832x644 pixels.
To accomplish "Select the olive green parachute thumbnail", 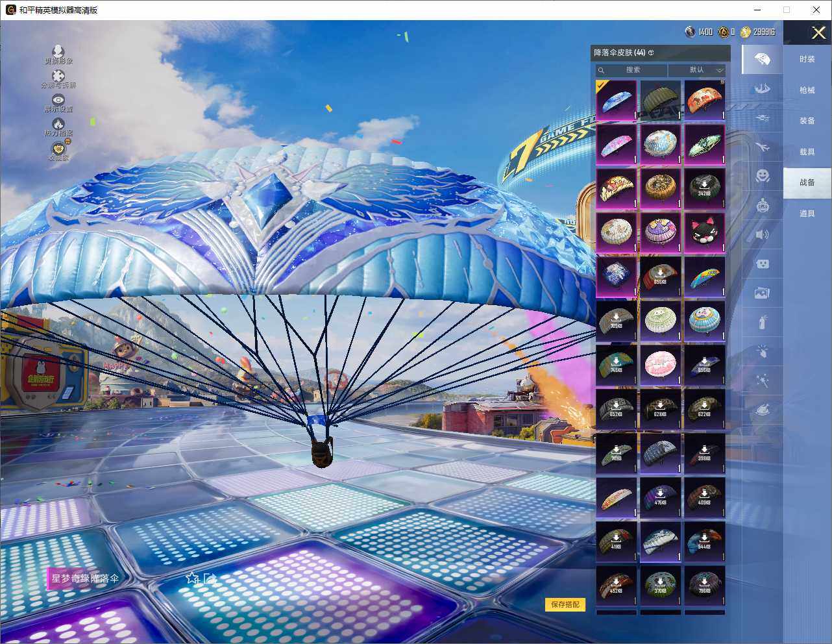I will tap(660, 99).
